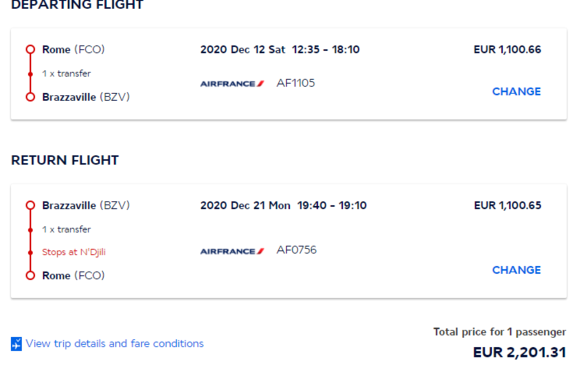Click the Brazzaville origin circle on return route
Image resolution: width=580 pixels, height=373 pixels.
30,205
